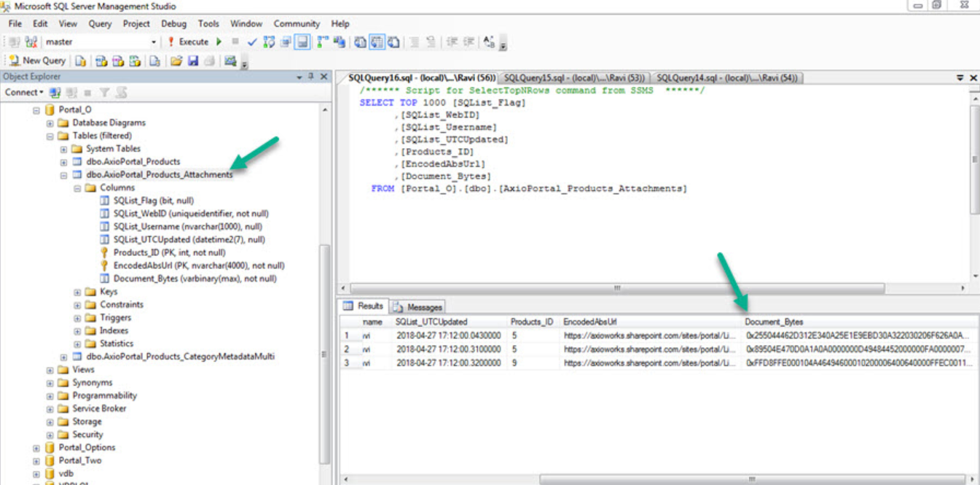Open the Edit menu
The width and height of the screenshot is (980, 485).
40,23
